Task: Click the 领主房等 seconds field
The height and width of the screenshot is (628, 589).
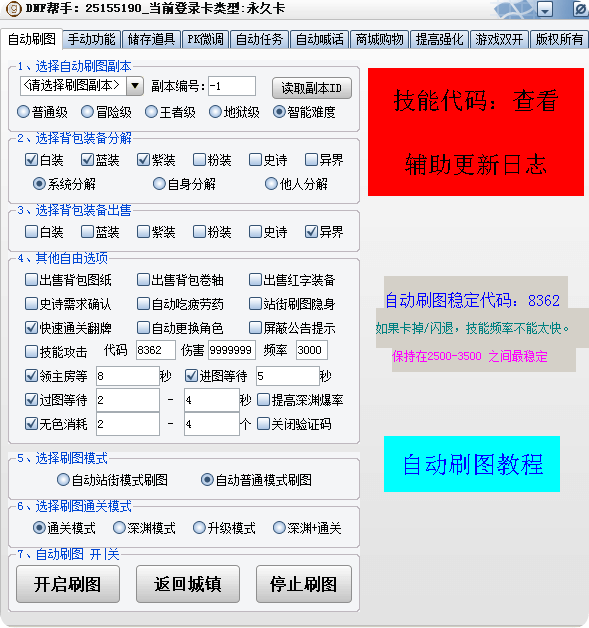Action: coord(127,376)
